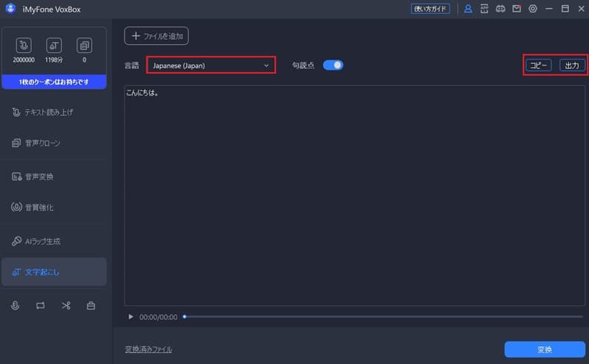The width and height of the screenshot is (589, 364).
Task: Play the audio with the play button
Action: [x=130, y=317]
